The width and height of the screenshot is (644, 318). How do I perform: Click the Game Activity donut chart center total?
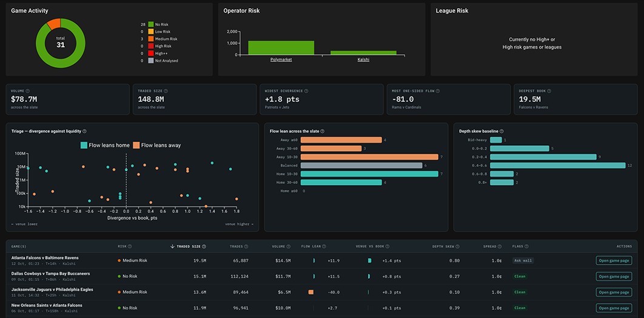pyautogui.click(x=61, y=42)
